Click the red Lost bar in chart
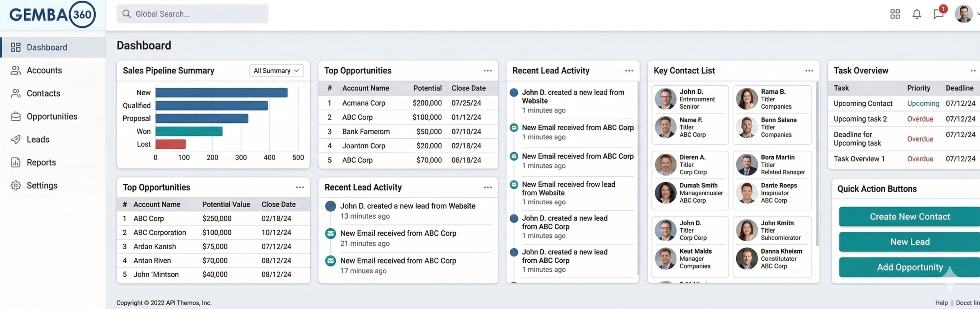The image size is (980, 309). [170, 144]
